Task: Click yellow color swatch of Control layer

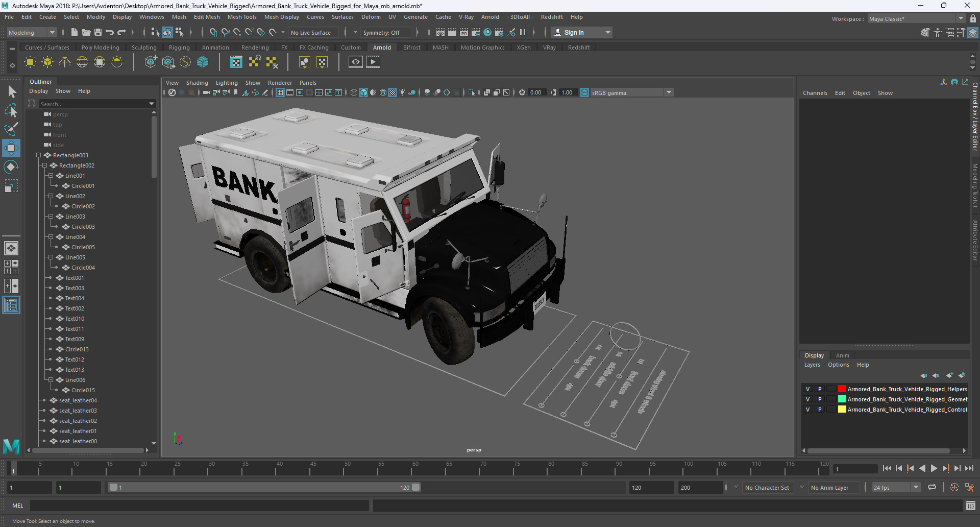Action: pyautogui.click(x=842, y=410)
